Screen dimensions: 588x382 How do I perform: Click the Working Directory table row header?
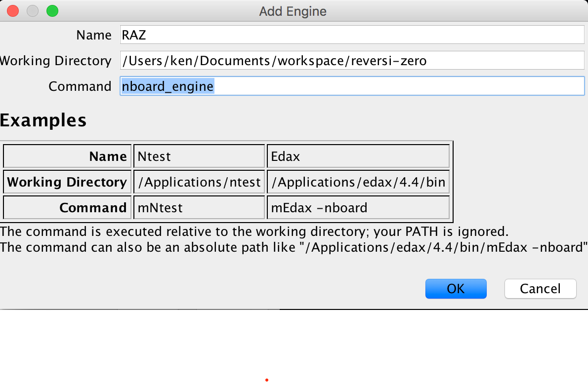(68, 182)
